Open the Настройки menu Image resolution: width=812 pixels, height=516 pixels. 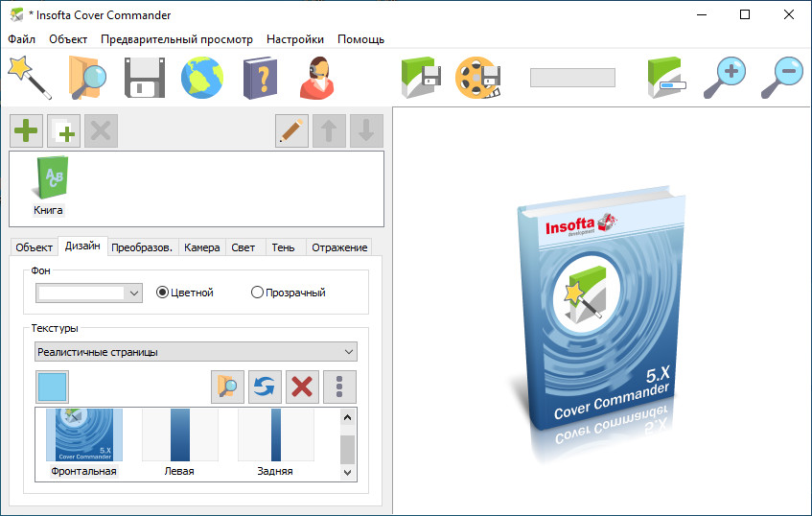click(x=294, y=39)
